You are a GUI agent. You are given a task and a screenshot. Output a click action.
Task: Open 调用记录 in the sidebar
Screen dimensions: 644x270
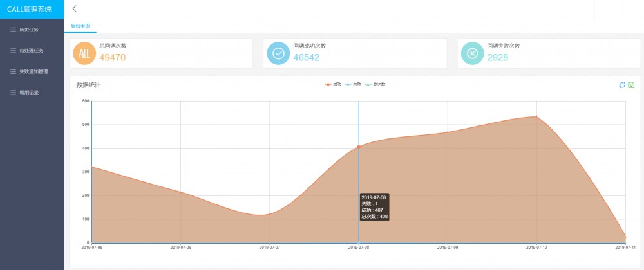pos(32,93)
